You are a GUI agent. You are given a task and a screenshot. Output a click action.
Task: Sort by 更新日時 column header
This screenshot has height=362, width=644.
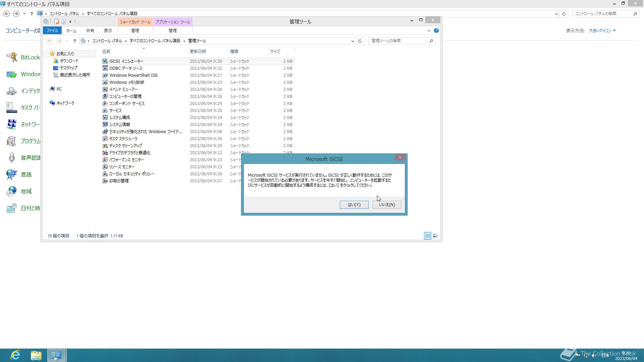208,51
